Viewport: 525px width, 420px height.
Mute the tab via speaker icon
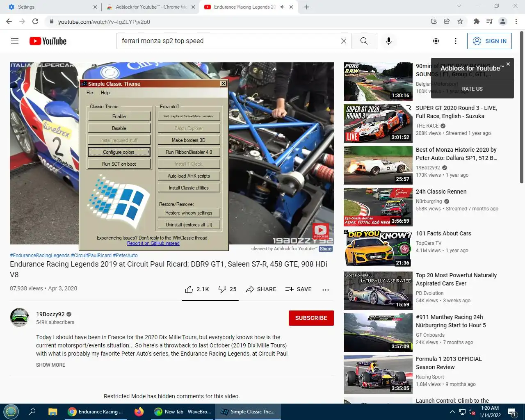coord(282,7)
